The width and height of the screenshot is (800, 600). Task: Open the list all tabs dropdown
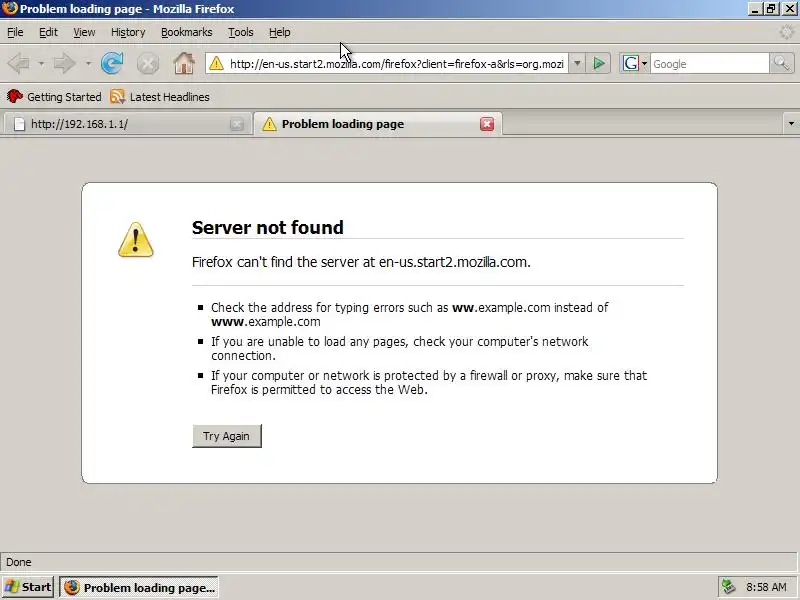(x=791, y=123)
